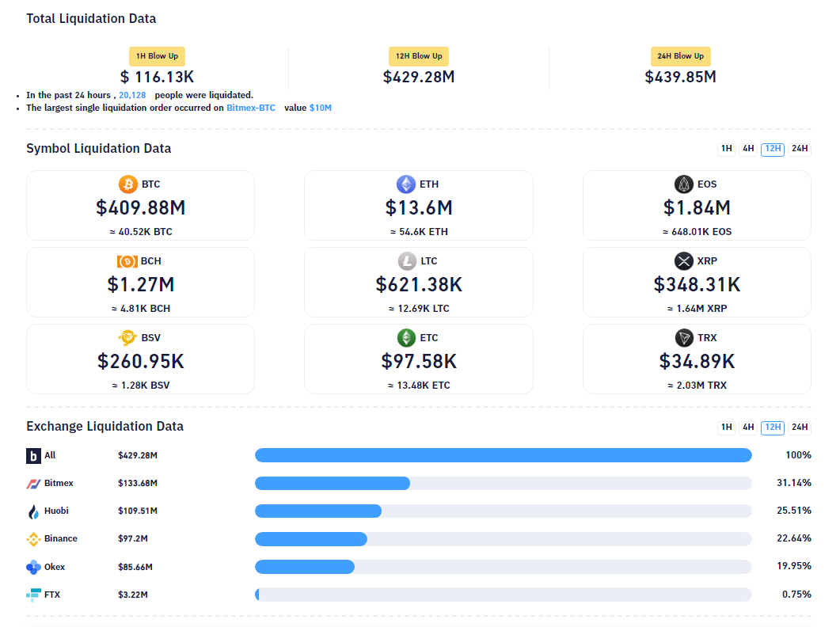
Task: Open the Bitmex-BTC largest order link
Action: tap(251, 108)
